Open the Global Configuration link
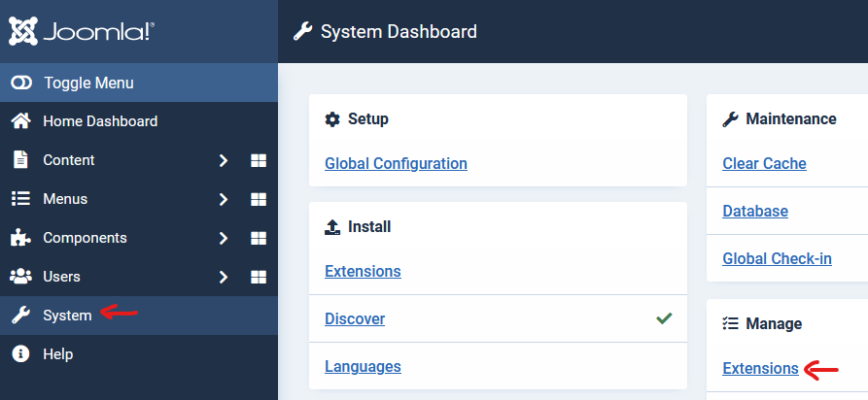This screenshot has height=400, width=868. click(396, 163)
